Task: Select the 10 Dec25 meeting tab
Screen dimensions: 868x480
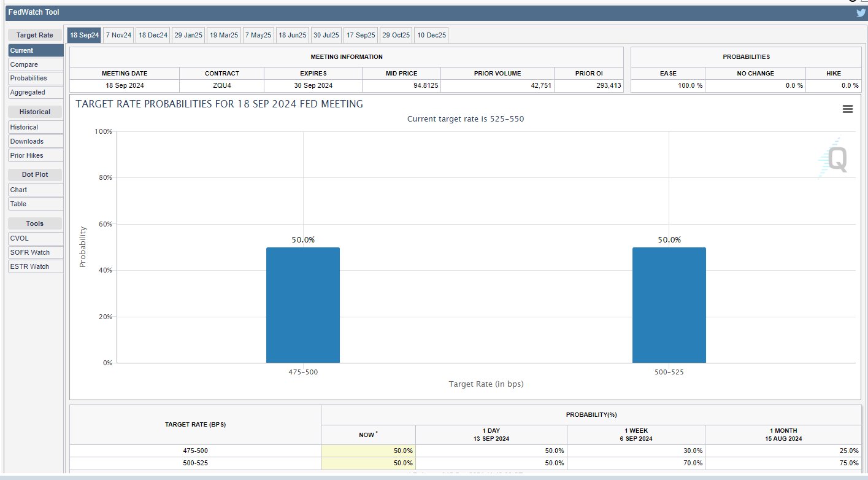Action: pyautogui.click(x=431, y=36)
